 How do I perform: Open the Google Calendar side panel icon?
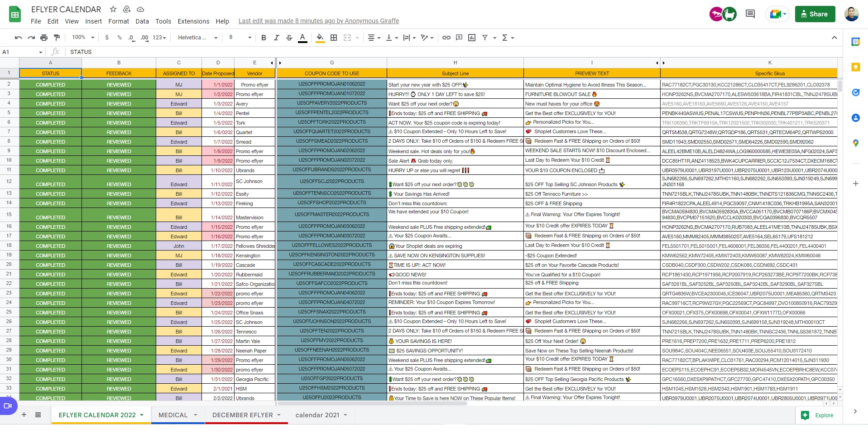pyautogui.click(x=855, y=42)
